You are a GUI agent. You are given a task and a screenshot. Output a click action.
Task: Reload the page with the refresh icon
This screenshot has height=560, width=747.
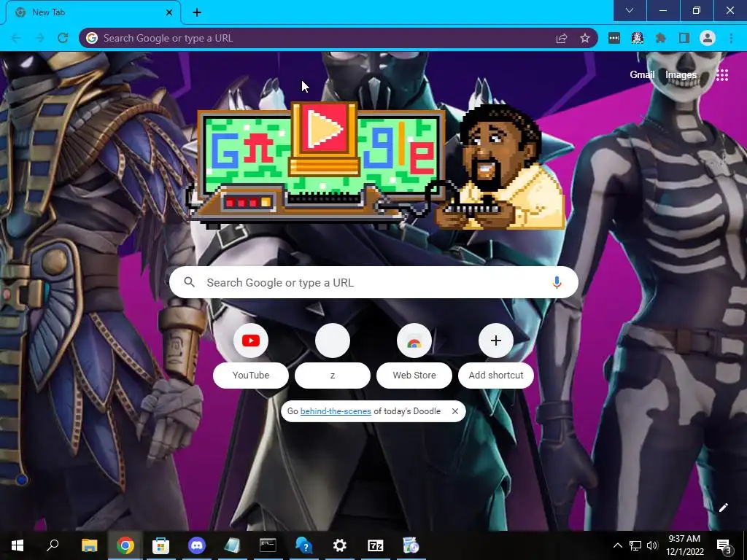(x=63, y=38)
